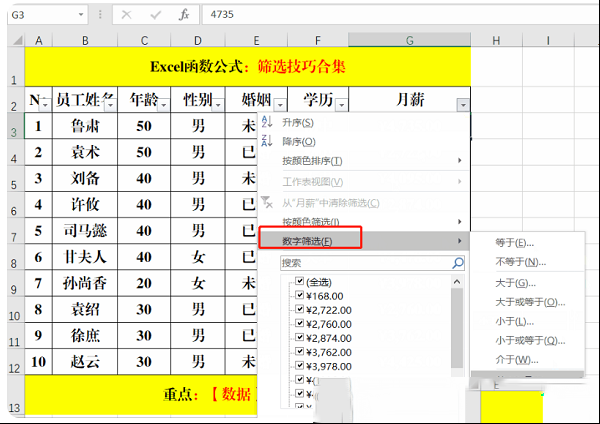Click cell containing 司马懿
The height and width of the screenshot is (424, 600).
click(x=85, y=231)
